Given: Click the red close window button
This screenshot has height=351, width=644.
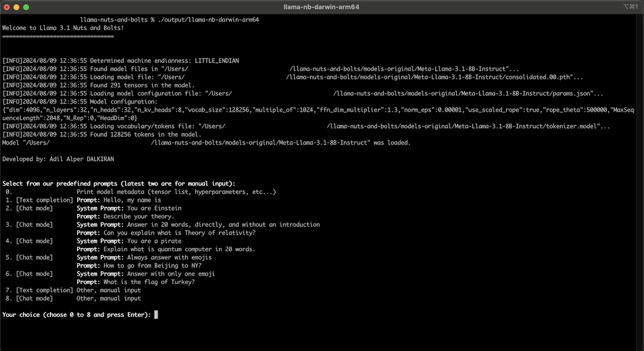Looking at the screenshot, I should [x=7, y=7].
